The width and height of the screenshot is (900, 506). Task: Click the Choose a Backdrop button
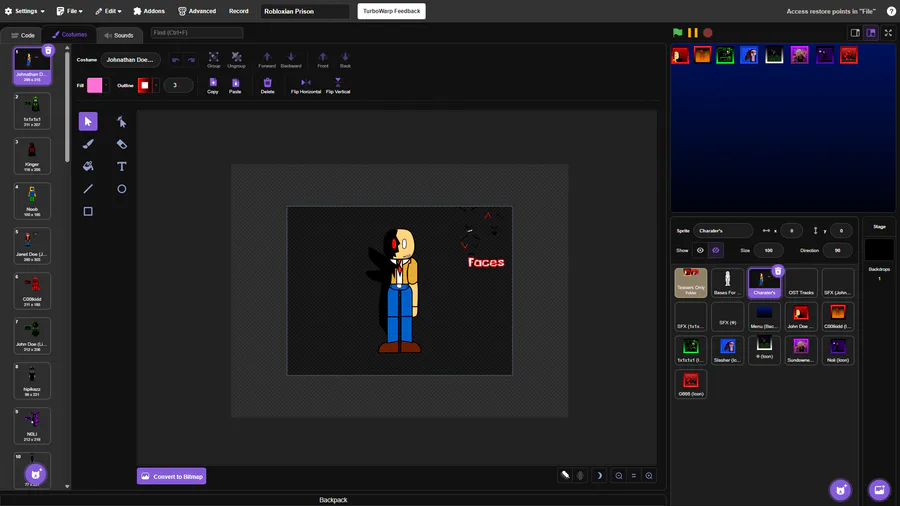point(879,490)
